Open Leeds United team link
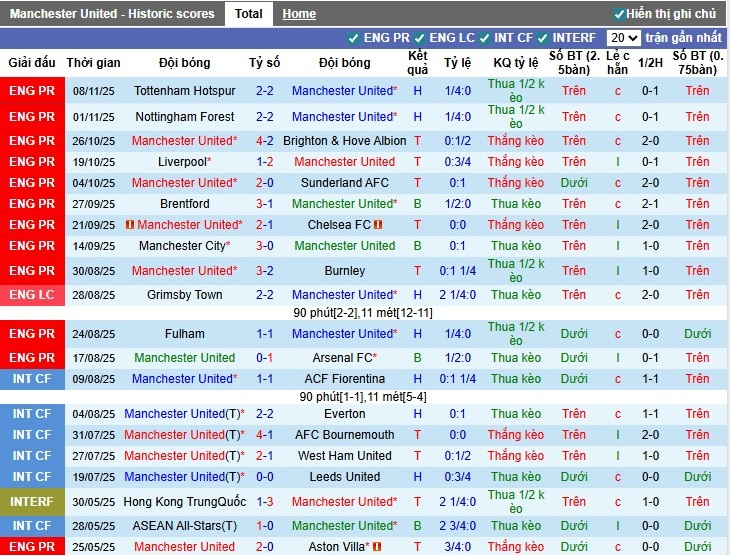730x556 pixels. point(345,477)
